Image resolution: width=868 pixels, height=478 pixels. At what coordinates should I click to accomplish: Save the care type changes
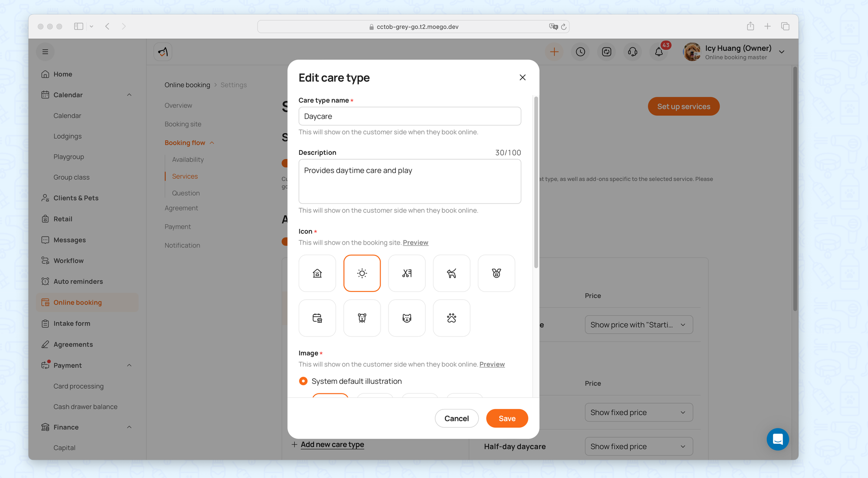507,418
